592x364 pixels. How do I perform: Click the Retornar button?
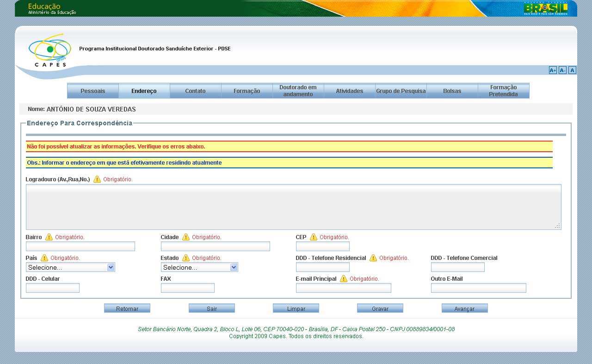[x=127, y=308]
